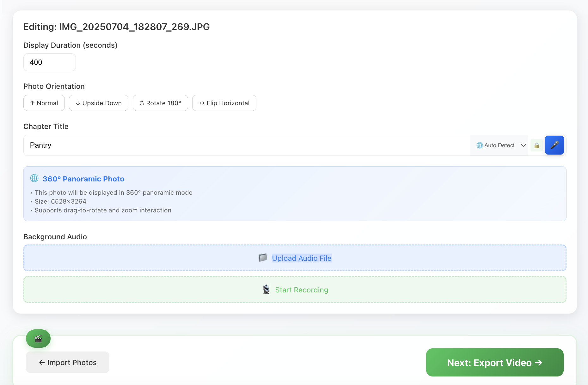Expand the chevron arrow next to Auto Detect
This screenshot has width=588, height=385.
pos(523,145)
